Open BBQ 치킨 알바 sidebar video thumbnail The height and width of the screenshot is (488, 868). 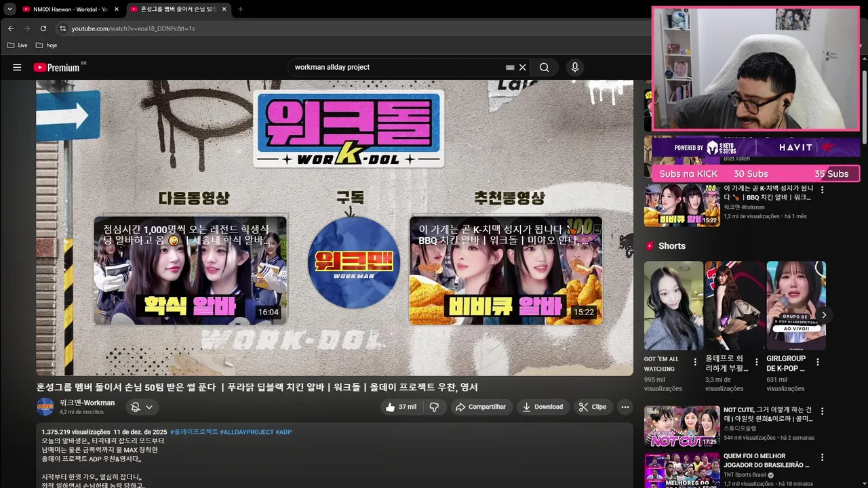pyautogui.click(x=682, y=205)
